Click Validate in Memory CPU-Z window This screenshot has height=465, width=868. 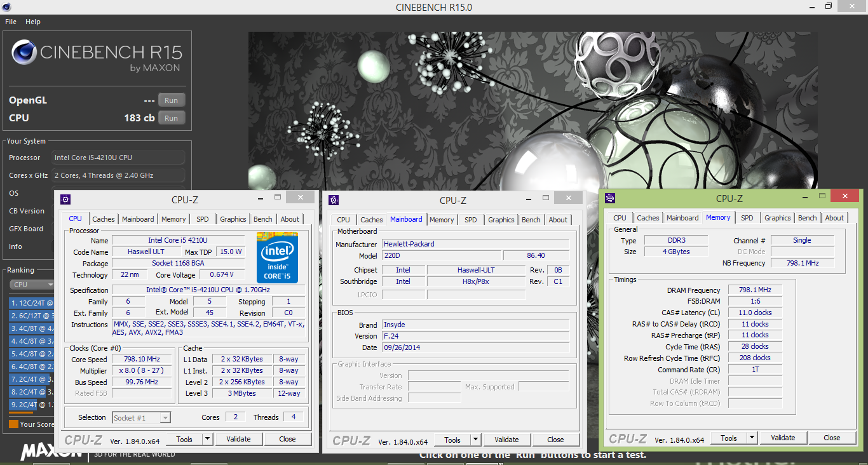[x=783, y=438]
